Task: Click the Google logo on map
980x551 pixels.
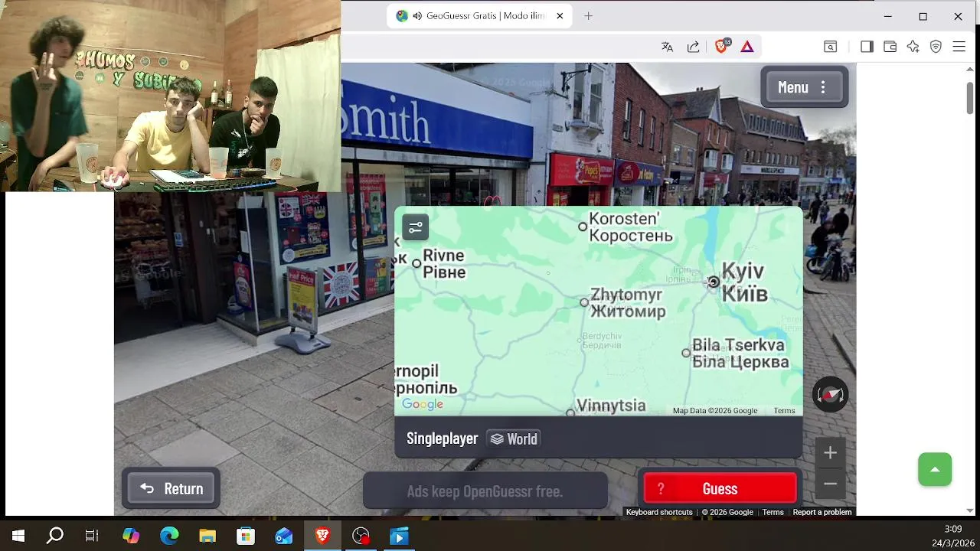Action: click(x=423, y=405)
